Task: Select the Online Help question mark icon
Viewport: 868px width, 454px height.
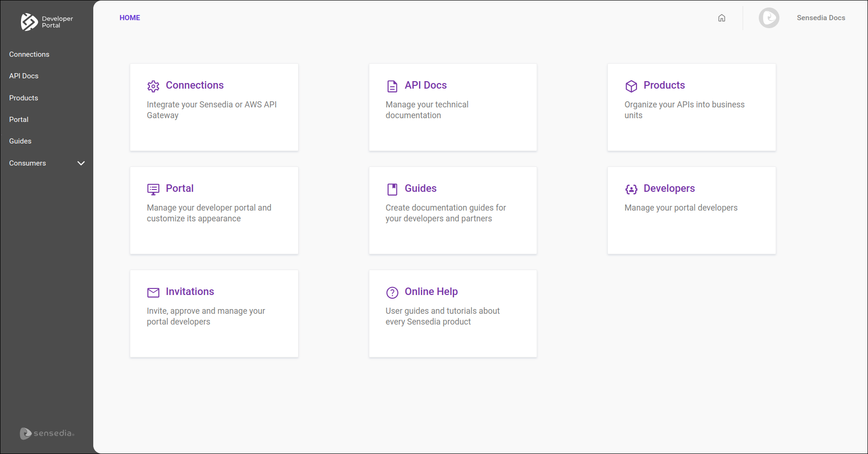Action: pos(392,293)
